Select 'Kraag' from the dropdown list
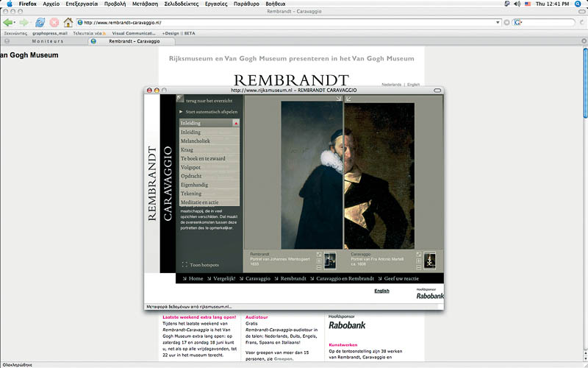The height and width of the screenshot is (368, 588). 209,149
